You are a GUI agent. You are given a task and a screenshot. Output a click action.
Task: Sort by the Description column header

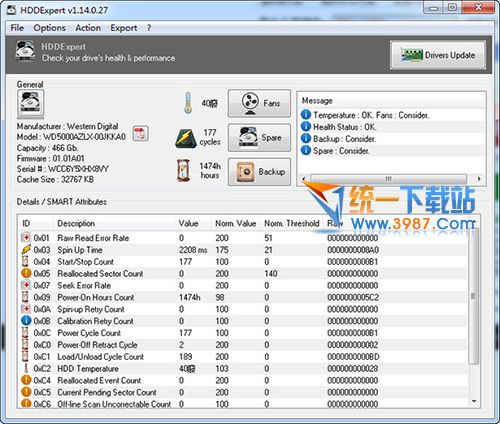click(114, 223)
